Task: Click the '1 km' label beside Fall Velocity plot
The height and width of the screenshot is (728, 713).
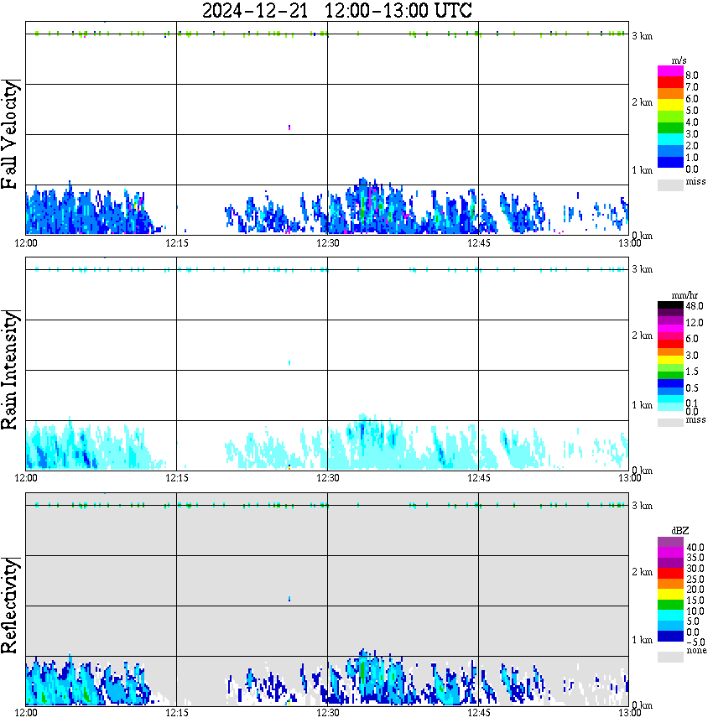Action: 643,170
